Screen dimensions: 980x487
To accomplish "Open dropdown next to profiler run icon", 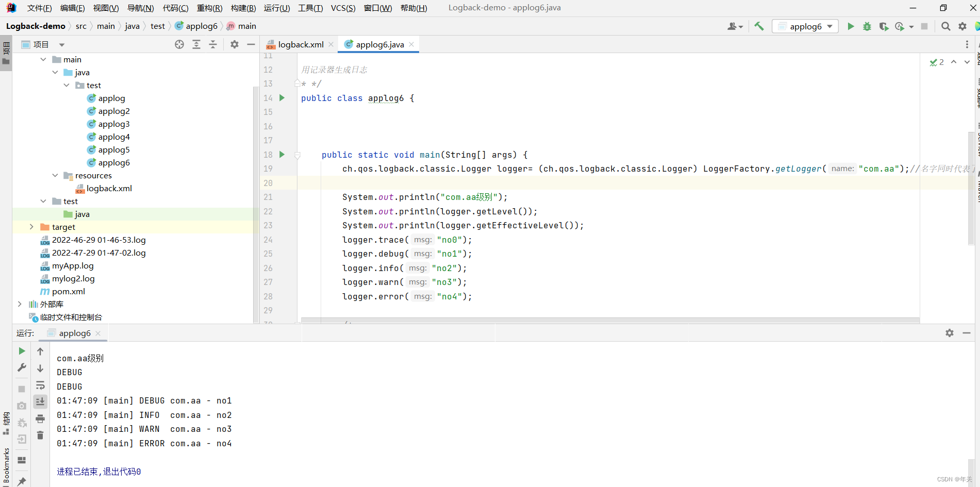I will click(x=911, y=27).
